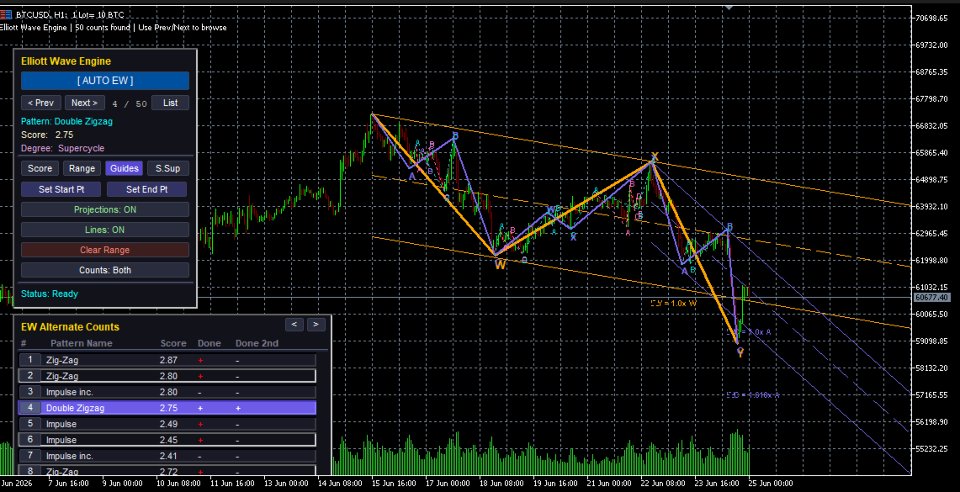Screen dimensions: 960x492
Task: Click the orange X wave label at peak
Action: click(654, 157)
